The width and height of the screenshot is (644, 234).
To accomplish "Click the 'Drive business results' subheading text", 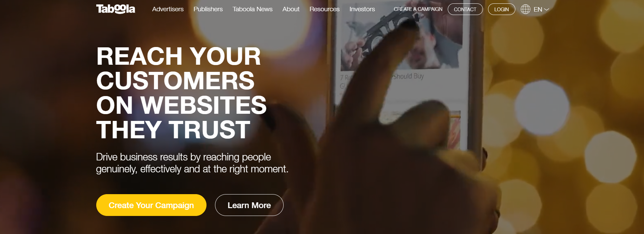I will point(192,163).
